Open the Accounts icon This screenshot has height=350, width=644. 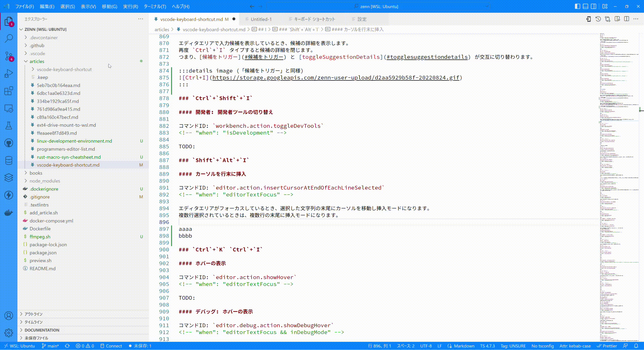(x=9, y=315)
